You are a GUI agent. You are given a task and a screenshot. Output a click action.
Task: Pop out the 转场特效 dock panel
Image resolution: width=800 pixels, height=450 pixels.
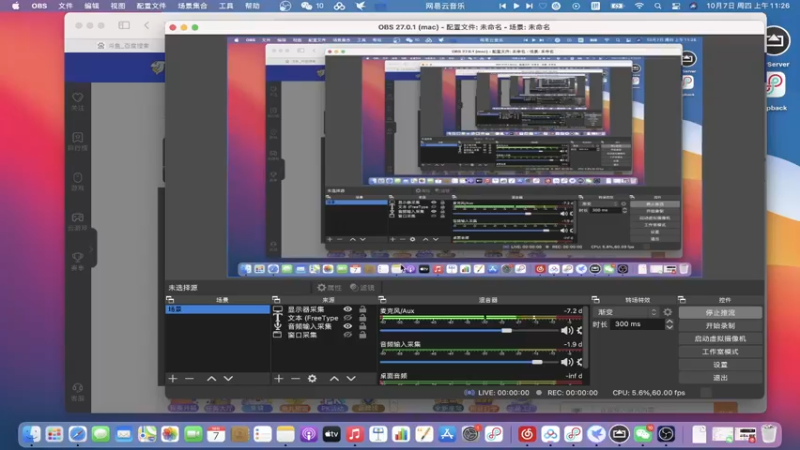coord(595,300)
